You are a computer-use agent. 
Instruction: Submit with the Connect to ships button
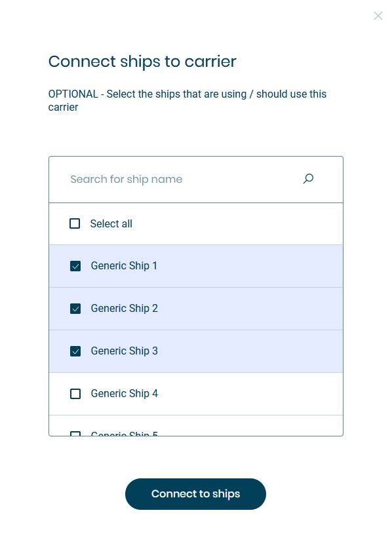click(195, 493)
